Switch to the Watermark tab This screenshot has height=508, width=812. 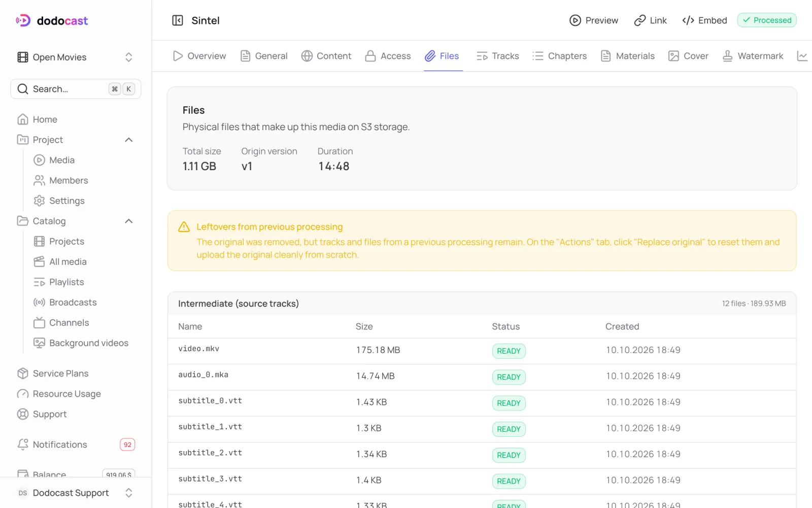tap(753, 56)
